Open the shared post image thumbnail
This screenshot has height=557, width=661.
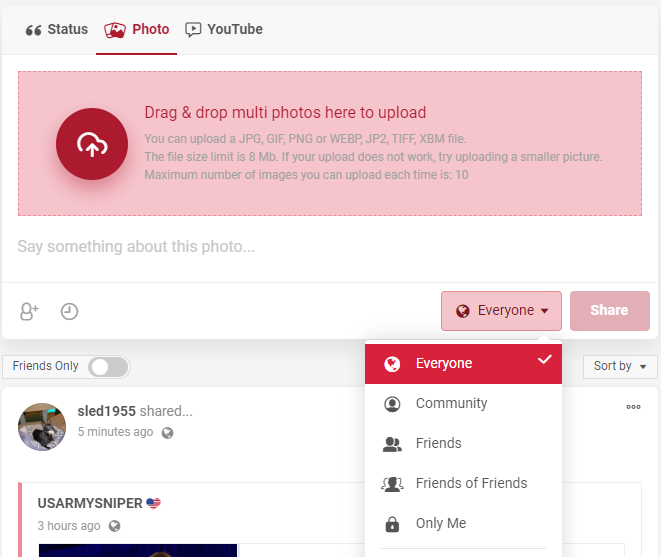click(138, 550)
